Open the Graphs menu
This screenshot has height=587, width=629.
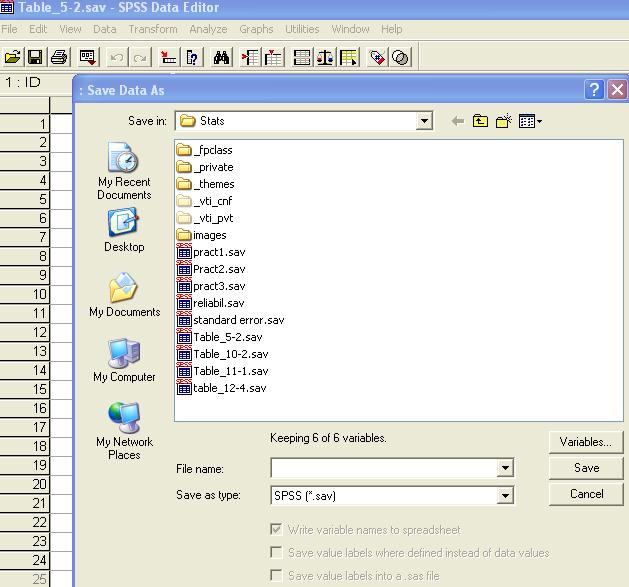click(x=256, y=29)
